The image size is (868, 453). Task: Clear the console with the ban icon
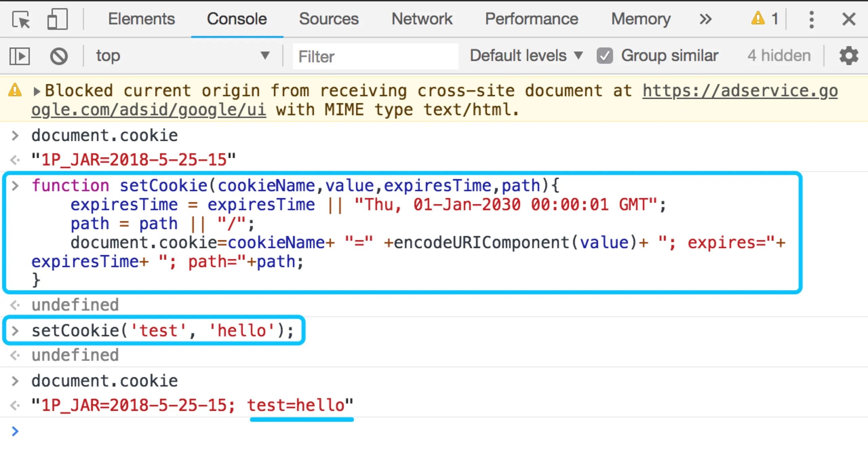tap(59, 56)
